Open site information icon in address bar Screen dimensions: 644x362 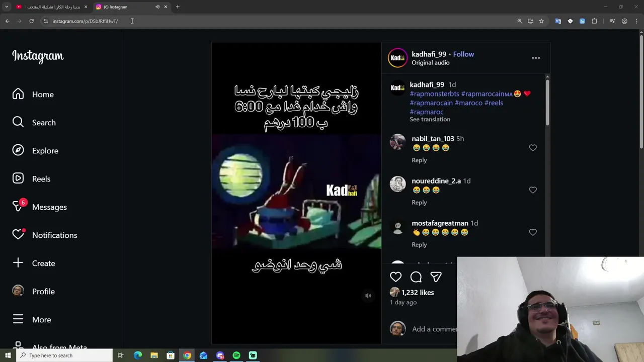coord(46,21)
